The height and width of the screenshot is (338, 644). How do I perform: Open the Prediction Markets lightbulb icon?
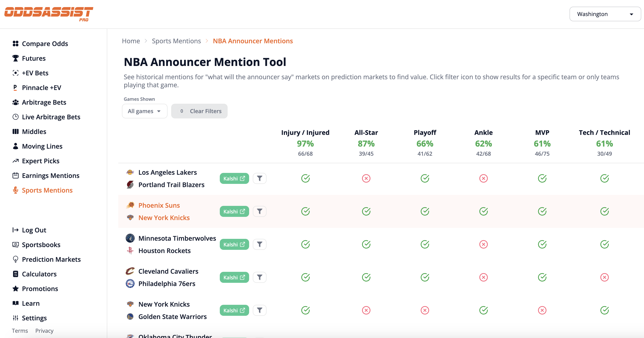tap(16, 259)
